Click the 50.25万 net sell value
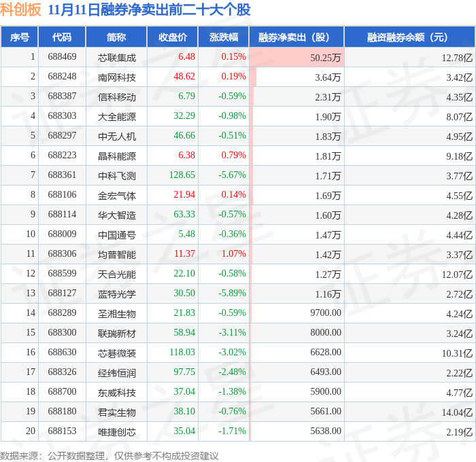Image resolution: width=476 pixels, height=462 pixels. 326,58
